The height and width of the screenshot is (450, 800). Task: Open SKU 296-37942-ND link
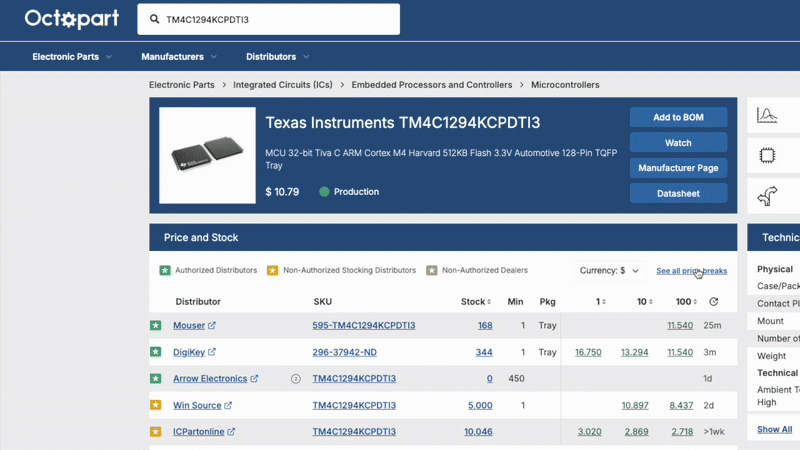pyautogui.click(x=344, y=352)
